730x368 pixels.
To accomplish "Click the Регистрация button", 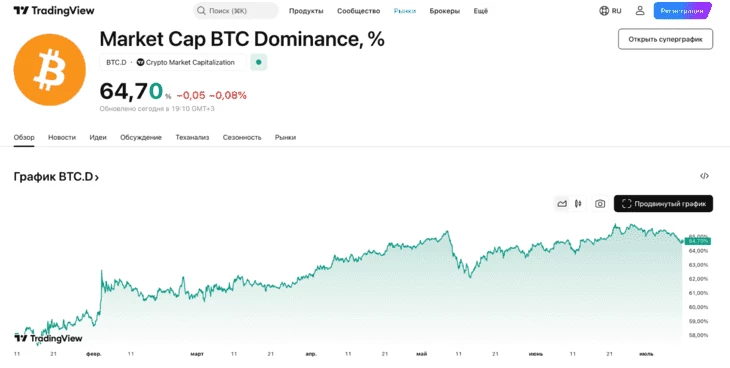I will 683,11.
